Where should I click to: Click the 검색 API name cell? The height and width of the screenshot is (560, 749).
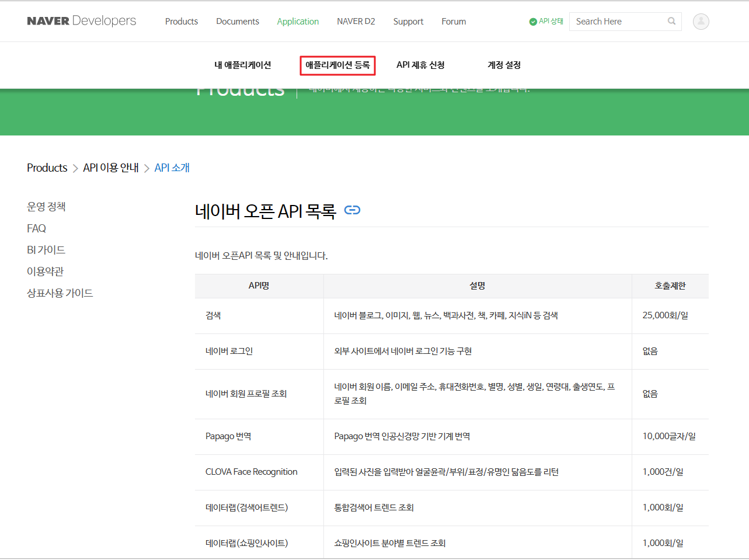(x=259, y=316)
